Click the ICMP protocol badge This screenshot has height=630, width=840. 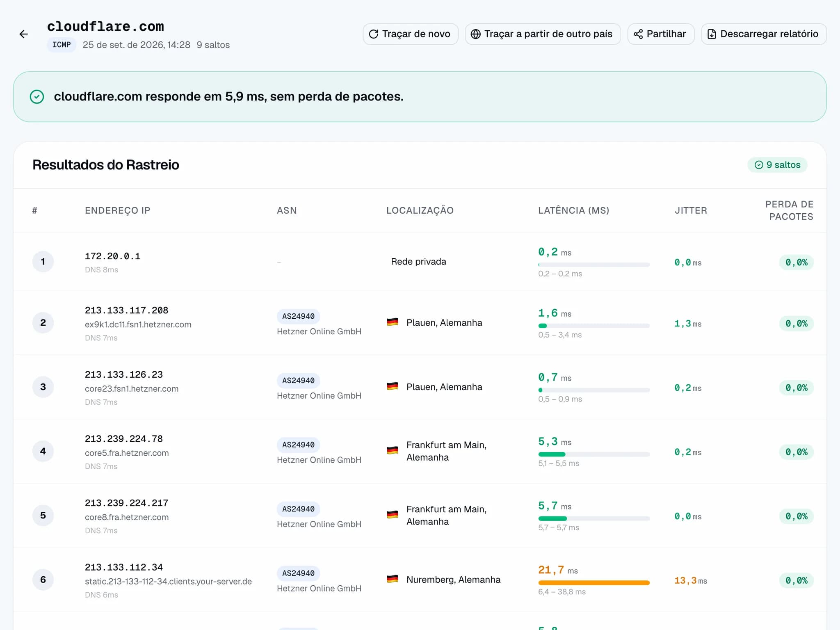(x=62, y=45)
